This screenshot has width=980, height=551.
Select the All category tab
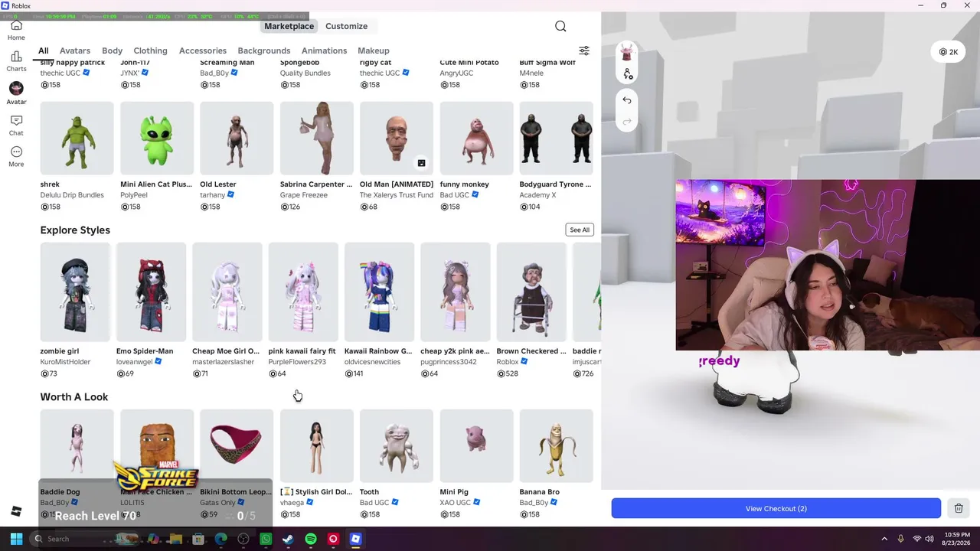click(x=44, y=51)
